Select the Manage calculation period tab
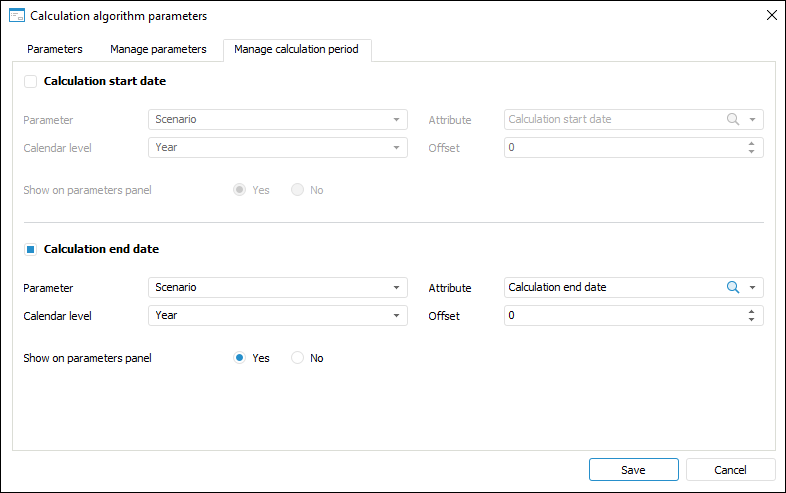The image size is (786, 493). point(297,49)
